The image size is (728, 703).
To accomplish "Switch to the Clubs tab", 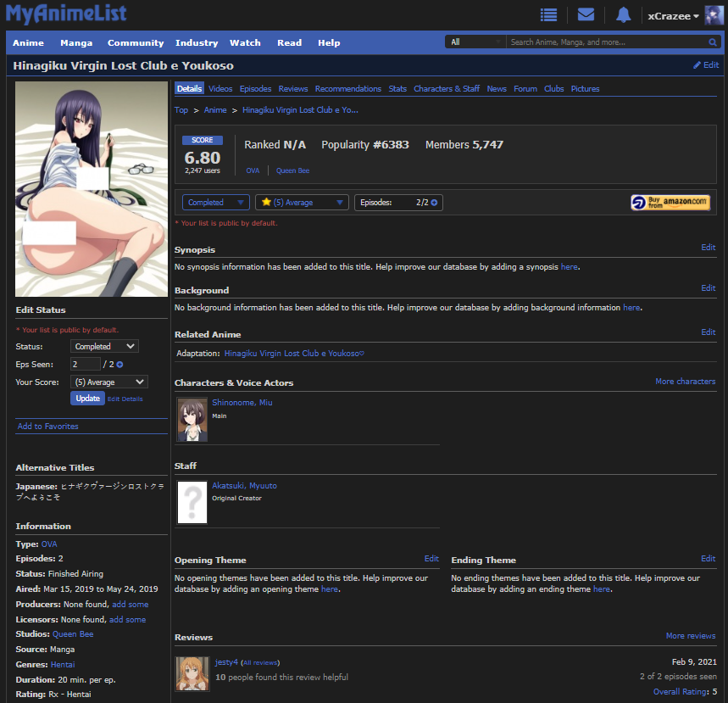I will coord(554,89).
